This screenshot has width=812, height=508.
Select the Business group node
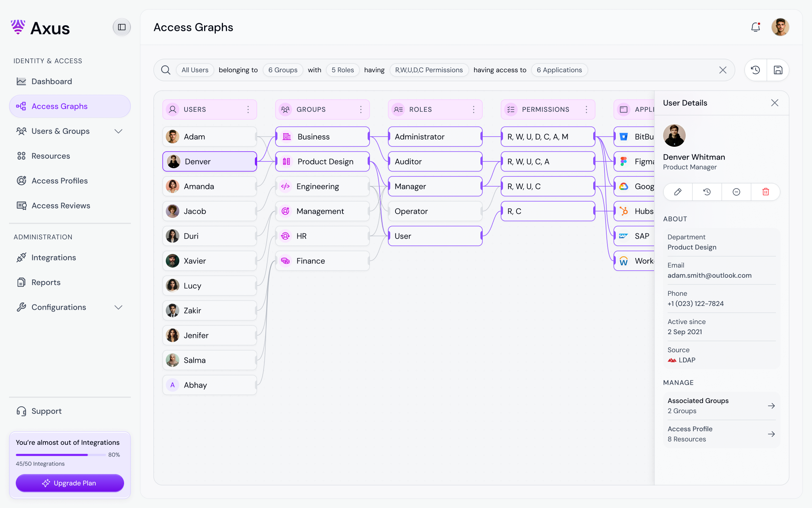323,137
